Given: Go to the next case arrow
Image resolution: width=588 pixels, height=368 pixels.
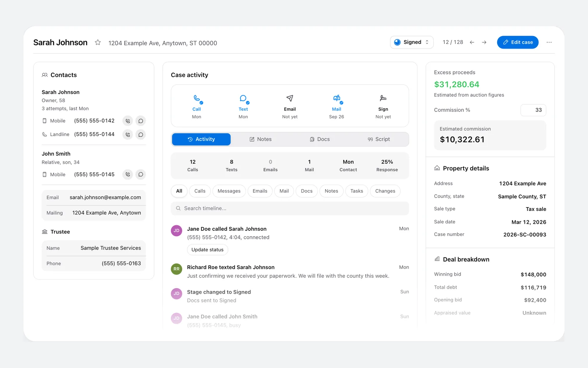Looking at the screenshot, I should [x=484, y=42].
